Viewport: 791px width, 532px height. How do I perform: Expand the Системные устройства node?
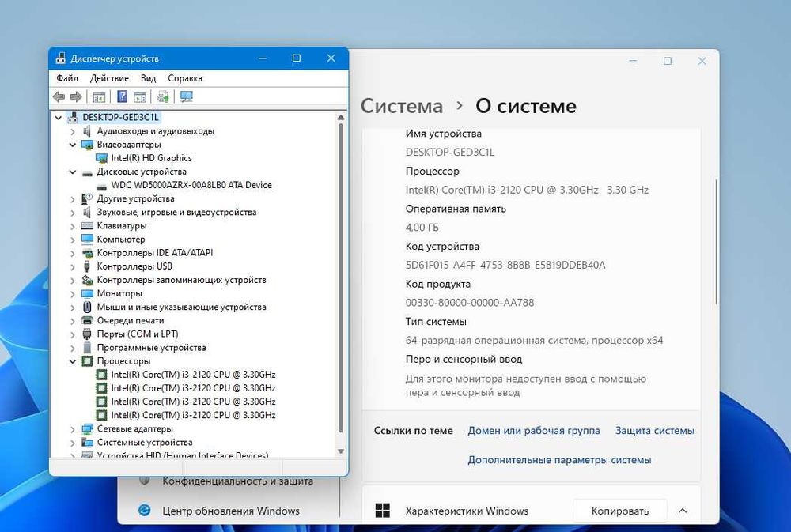[73, 443]
